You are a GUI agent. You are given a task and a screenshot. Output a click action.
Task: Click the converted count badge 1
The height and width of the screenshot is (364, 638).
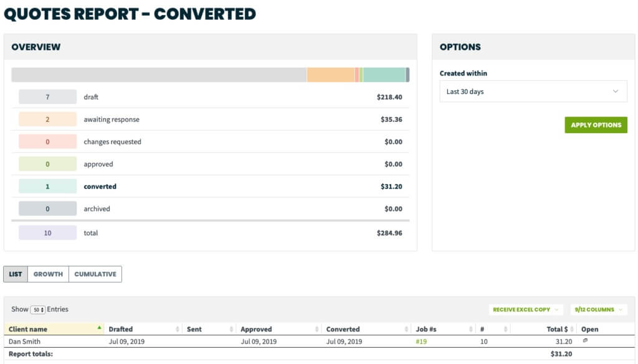click(x=47, y=187)
